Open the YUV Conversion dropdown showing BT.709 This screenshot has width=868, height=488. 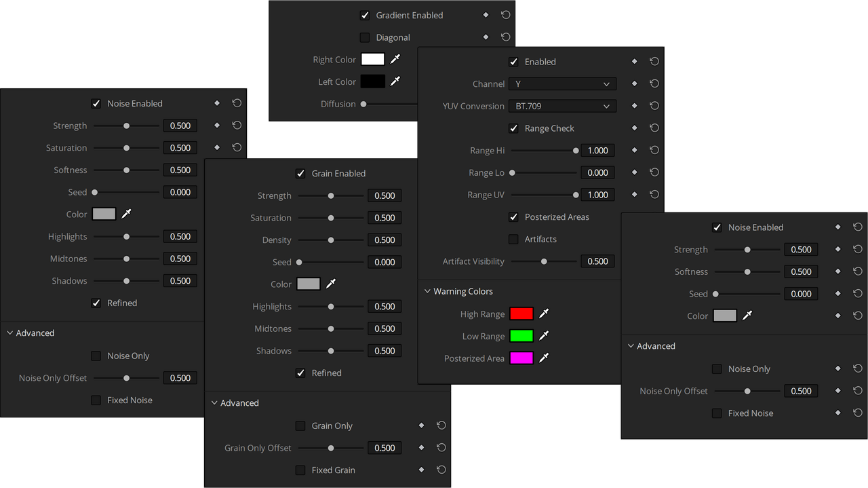pyautogui.click(x=562, y=106)
